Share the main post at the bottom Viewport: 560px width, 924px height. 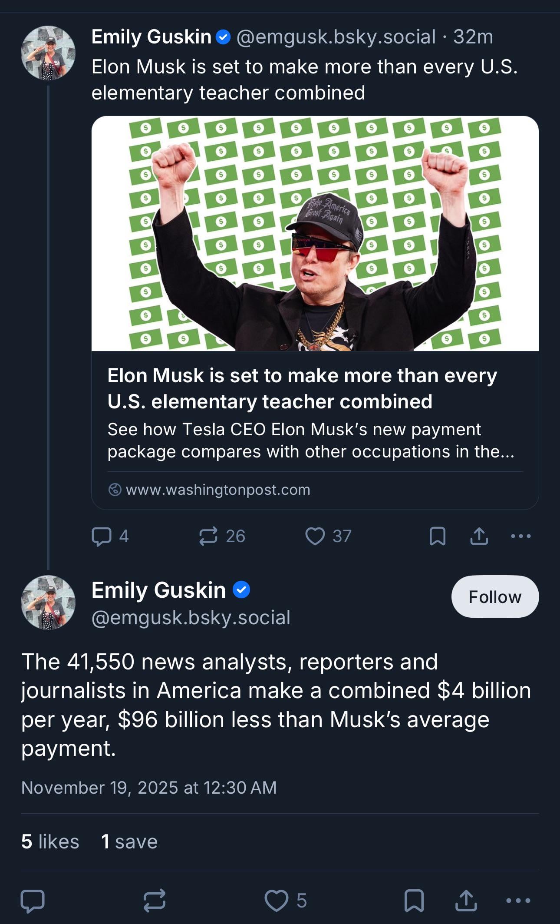[466, 901]
